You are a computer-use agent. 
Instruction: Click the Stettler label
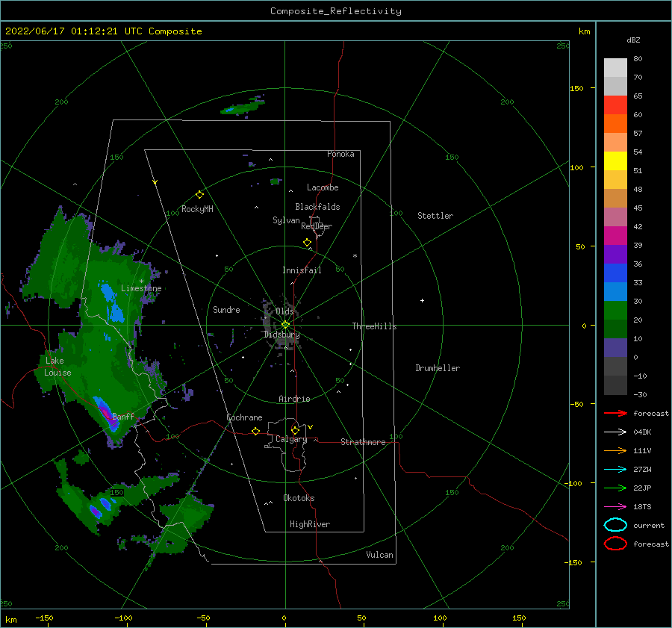coord(435,216)
